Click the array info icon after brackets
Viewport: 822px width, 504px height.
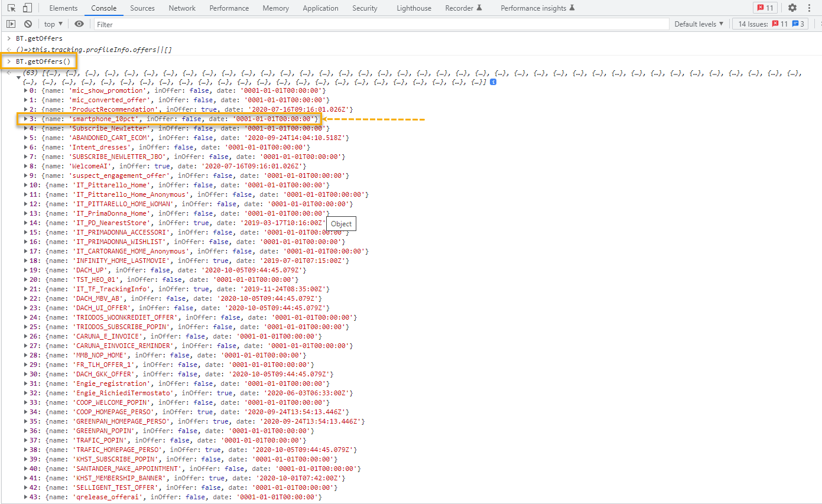tap(493, 82)
